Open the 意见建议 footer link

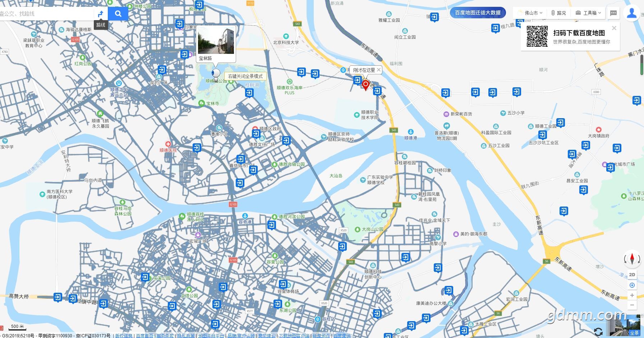tap(267, 336)
